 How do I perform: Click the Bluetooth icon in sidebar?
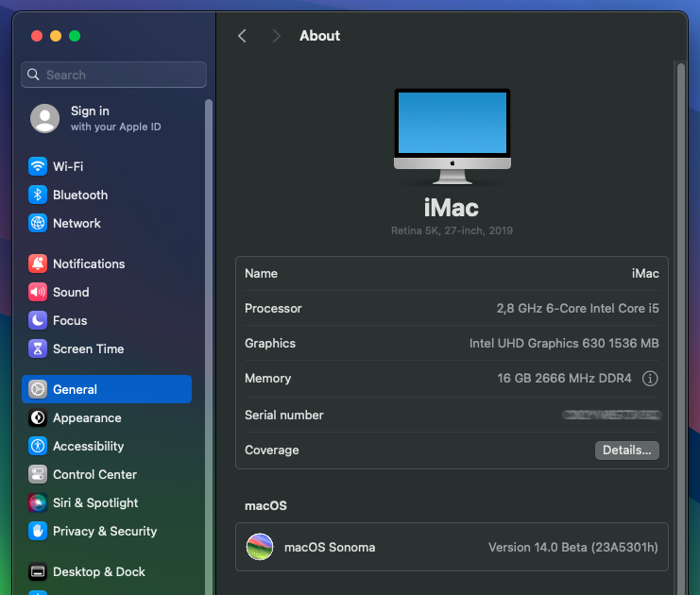(x=38, y=195)
